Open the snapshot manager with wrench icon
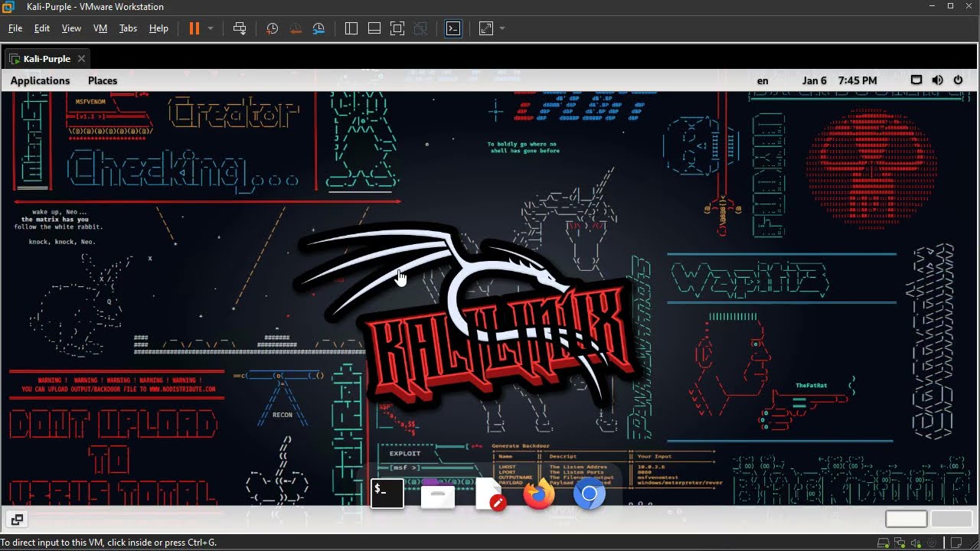Image resolution: width=980 pixels, height=551 pixels. coord(319,28)
